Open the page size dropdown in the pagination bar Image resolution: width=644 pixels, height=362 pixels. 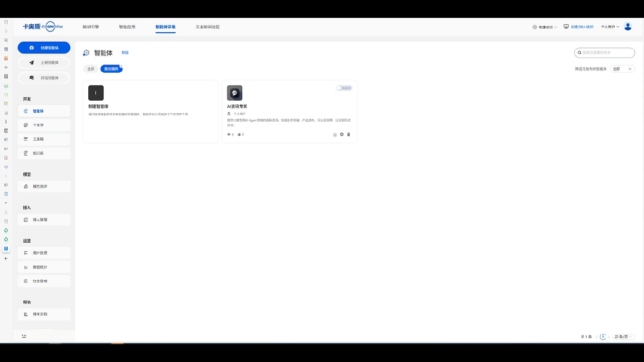point(623,336)
